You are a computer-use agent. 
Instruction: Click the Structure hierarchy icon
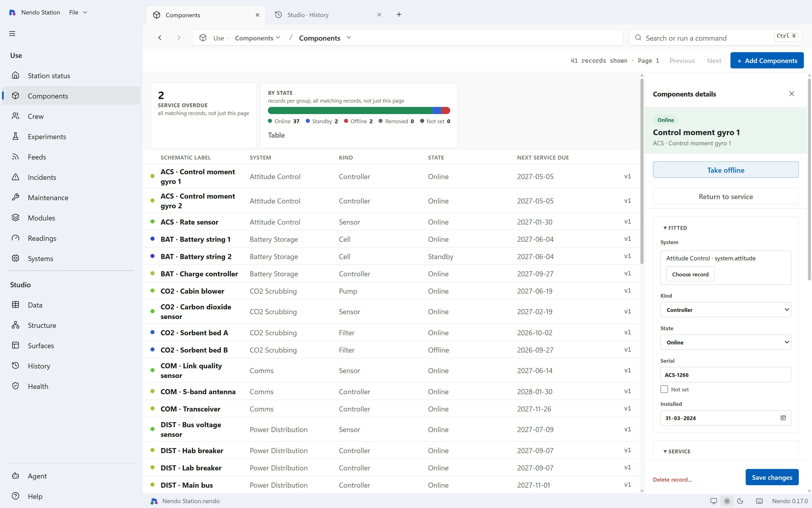pos(15,325)
